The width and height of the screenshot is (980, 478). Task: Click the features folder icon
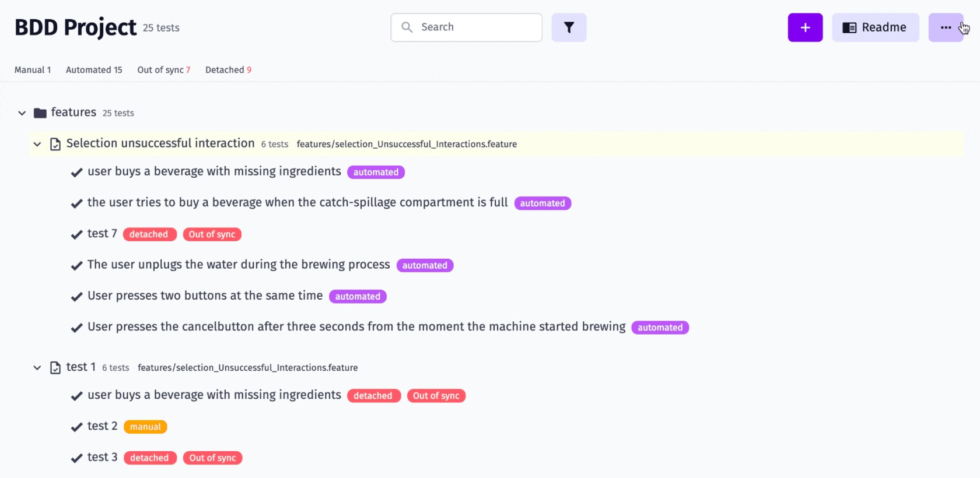(x=40, y=113)
